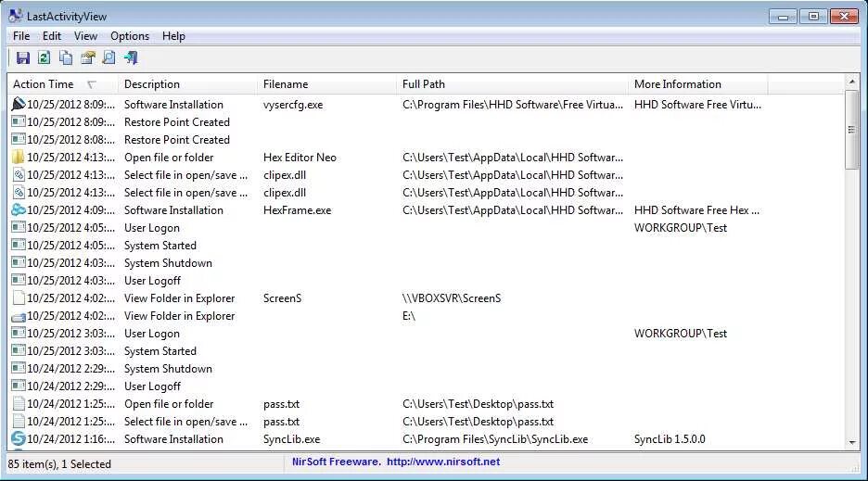
Task: Select the vysercfg.exe filename cell
Action: click(x=293, y=105)
